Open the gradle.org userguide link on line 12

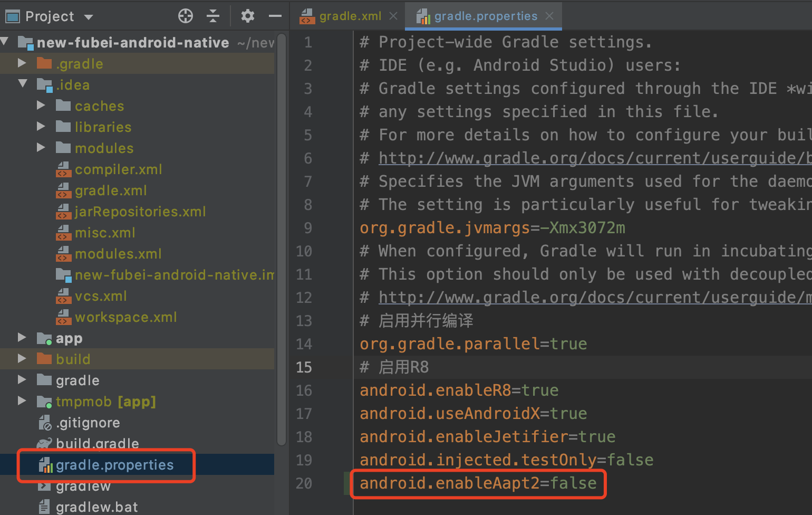click(x=595, y=297)
